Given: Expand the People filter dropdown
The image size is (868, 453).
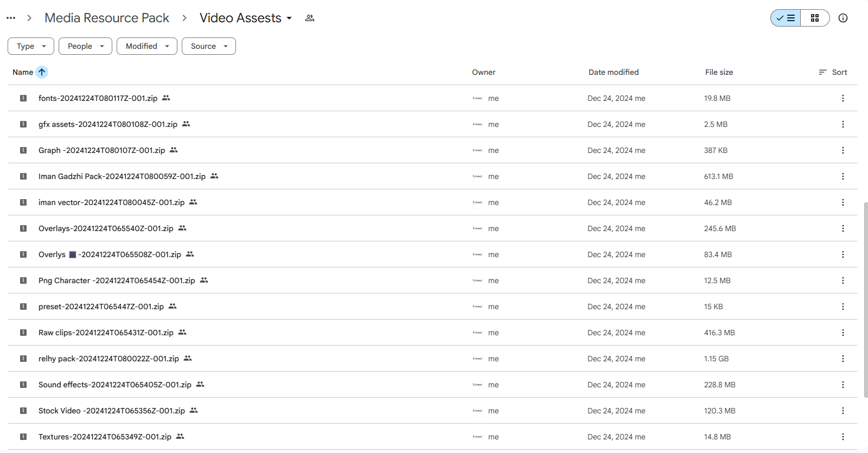Looking at the screenshot, I should click(85, 46).
